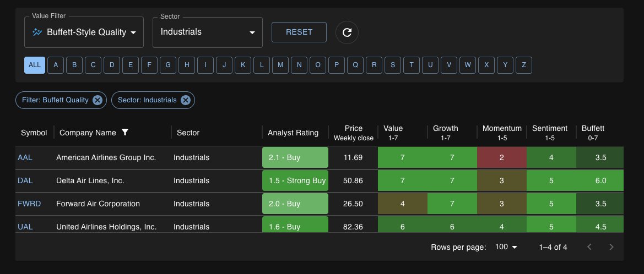Click the 50.86 price cell
Screen dimensions: 644x274
(353, 180)
